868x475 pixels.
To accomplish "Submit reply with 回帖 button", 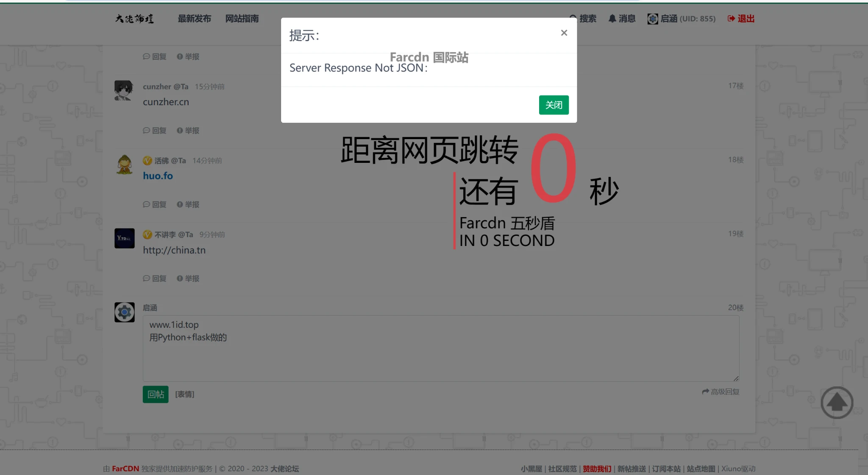I will [x=156, y=394].
